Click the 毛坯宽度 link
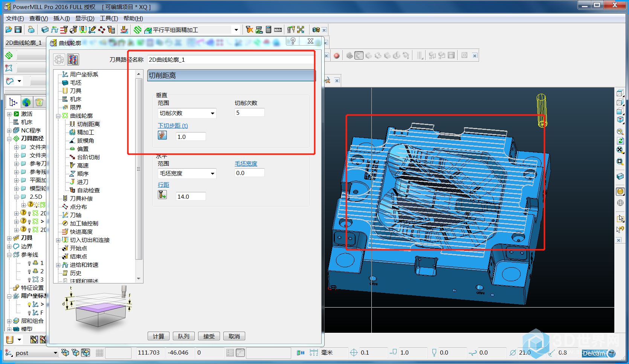Screen dimensions: 629x364 pos(246,163)
